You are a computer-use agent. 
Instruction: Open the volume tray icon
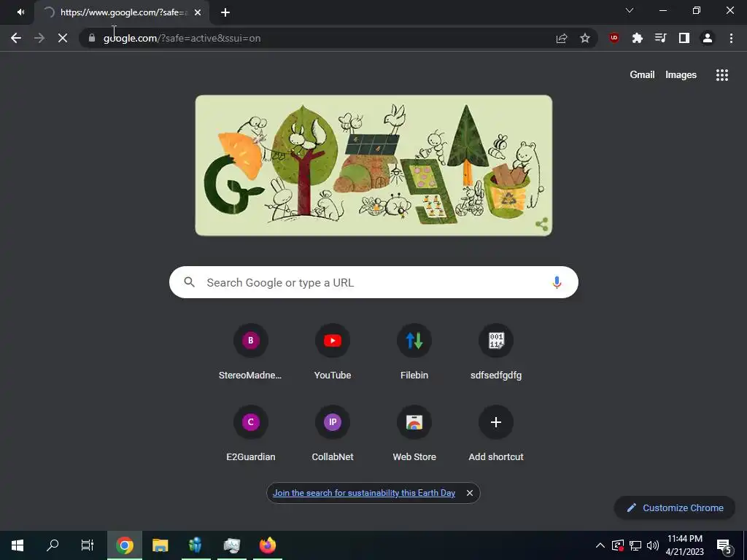[653, 545]
